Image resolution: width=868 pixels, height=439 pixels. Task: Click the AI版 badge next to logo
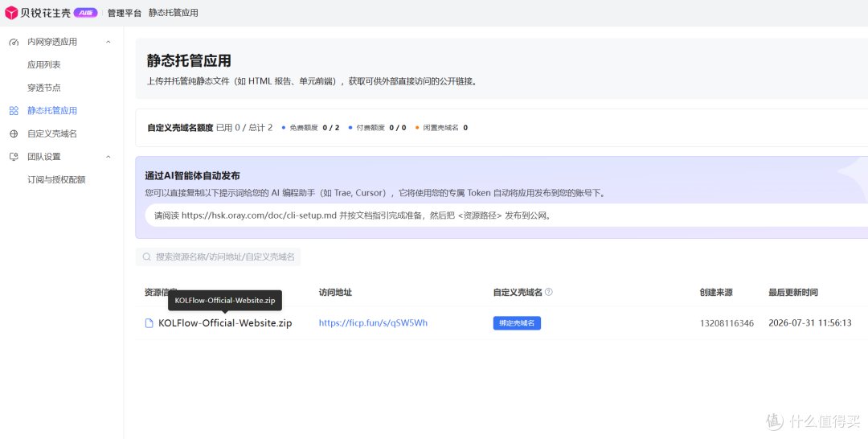click(x=86, y=13)
